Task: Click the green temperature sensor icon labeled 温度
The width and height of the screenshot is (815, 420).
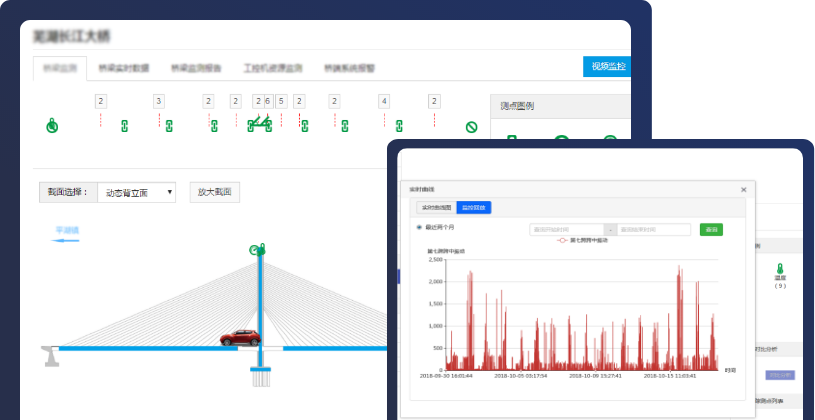Action: click(779, 270)
